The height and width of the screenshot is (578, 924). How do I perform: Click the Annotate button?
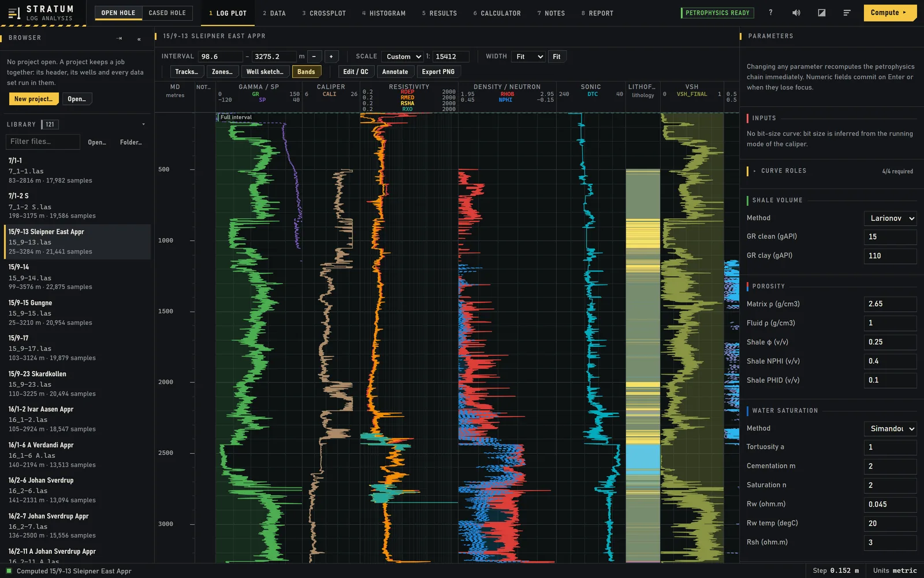(395, 72)
